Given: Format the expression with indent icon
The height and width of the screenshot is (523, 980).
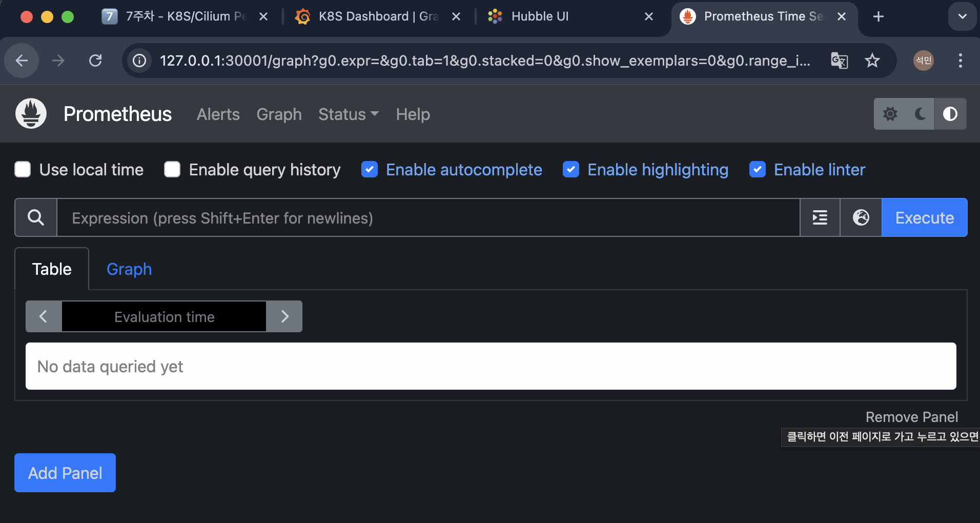Looking at the screenshot, I should point(820,217).
